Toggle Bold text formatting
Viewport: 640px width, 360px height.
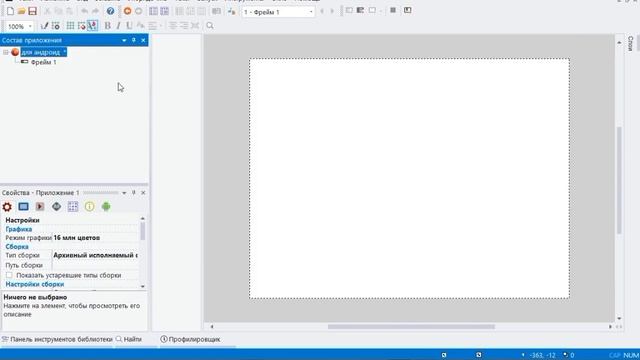coord(107,26)
